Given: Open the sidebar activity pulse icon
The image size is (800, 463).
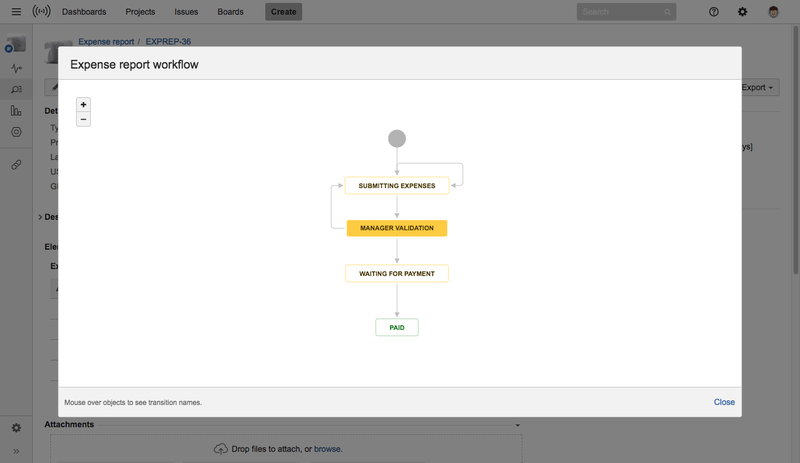Looking at the screenshot, I should coord(16,69).
